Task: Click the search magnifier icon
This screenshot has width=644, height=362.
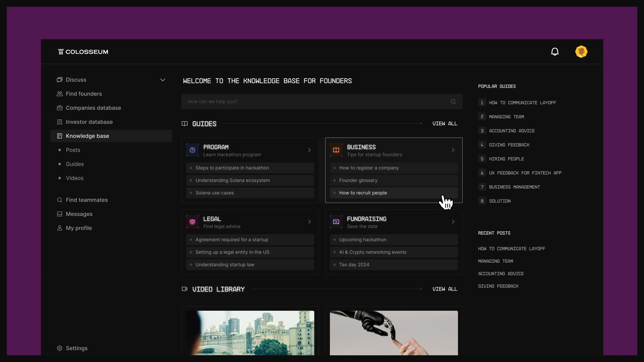Action: 453,101
